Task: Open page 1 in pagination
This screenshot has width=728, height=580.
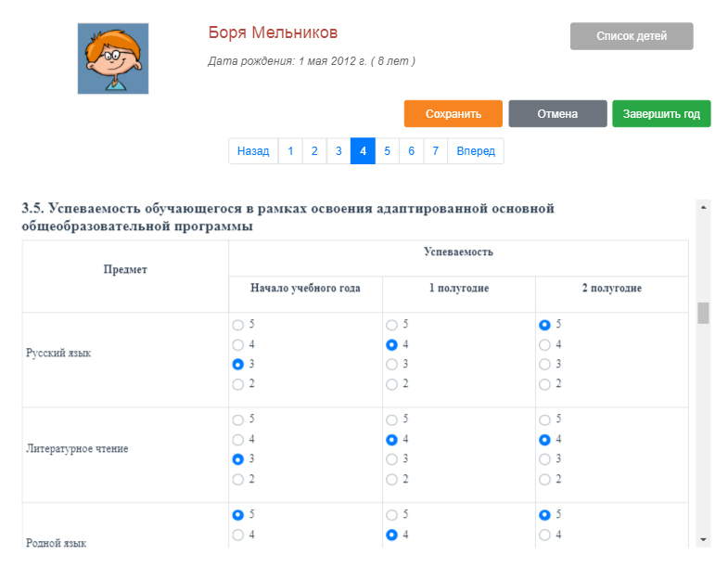Action: coord(290,151)
